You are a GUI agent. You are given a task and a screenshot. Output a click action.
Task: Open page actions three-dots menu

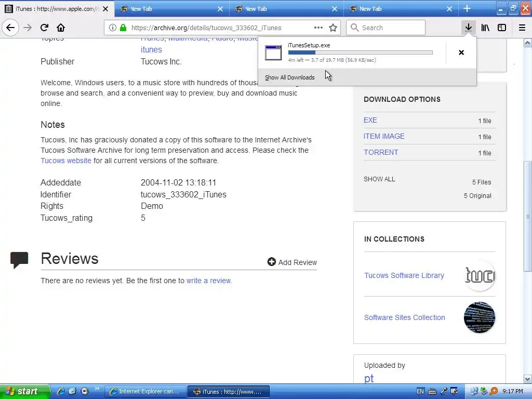[318, 28]
